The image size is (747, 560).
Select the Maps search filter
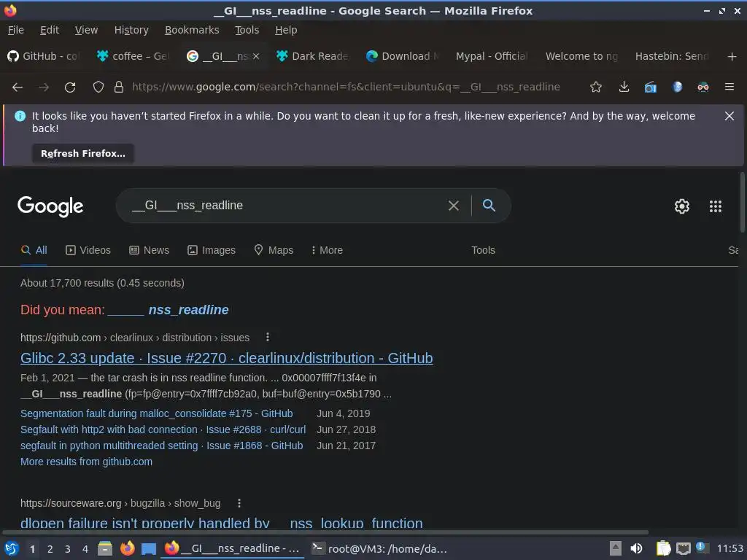274,250
